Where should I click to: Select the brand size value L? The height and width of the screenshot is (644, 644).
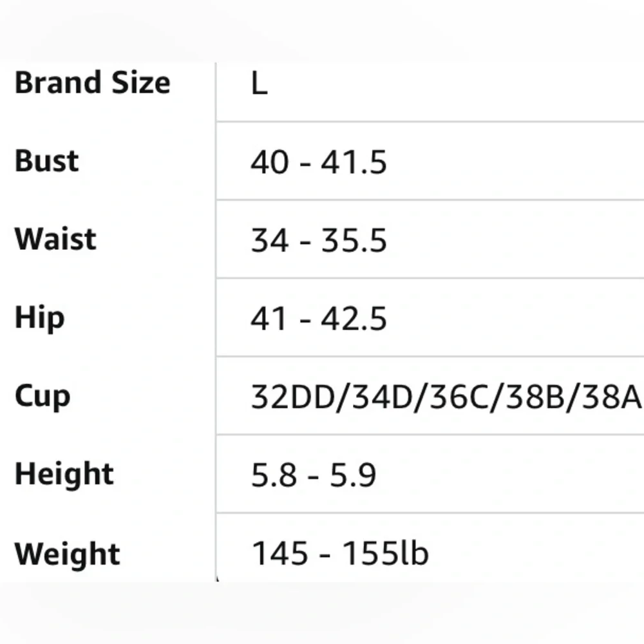click(x=259, y=84)
